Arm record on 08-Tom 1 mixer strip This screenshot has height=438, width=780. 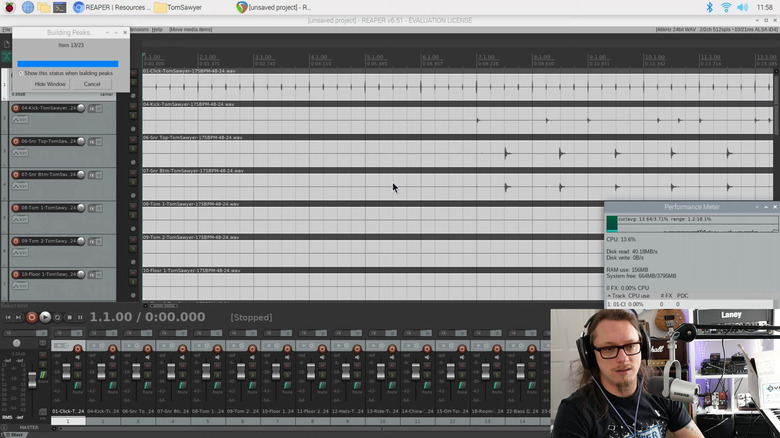point(217,349)
